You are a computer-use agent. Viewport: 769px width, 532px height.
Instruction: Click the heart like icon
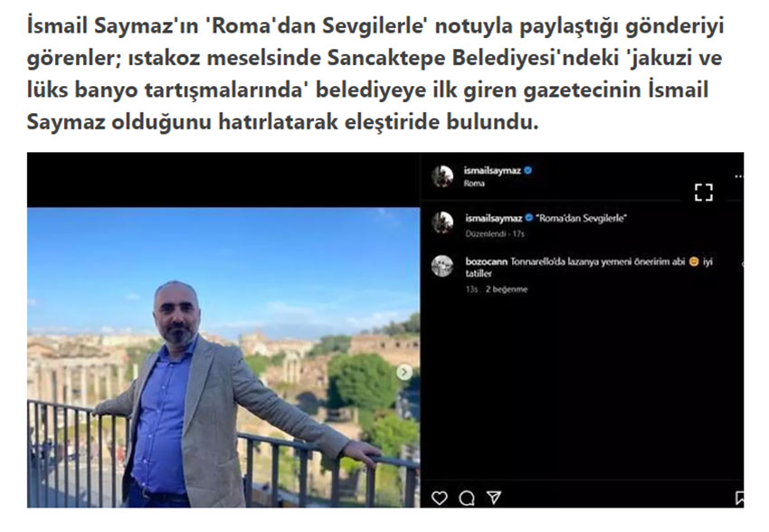click(439, 499)
